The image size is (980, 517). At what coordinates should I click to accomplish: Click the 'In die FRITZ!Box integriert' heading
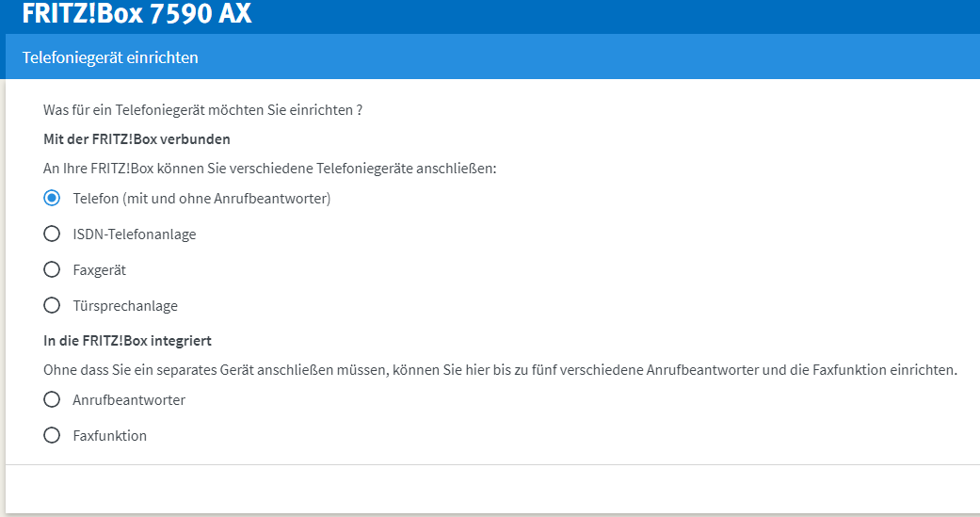click(x=127, y=341)
